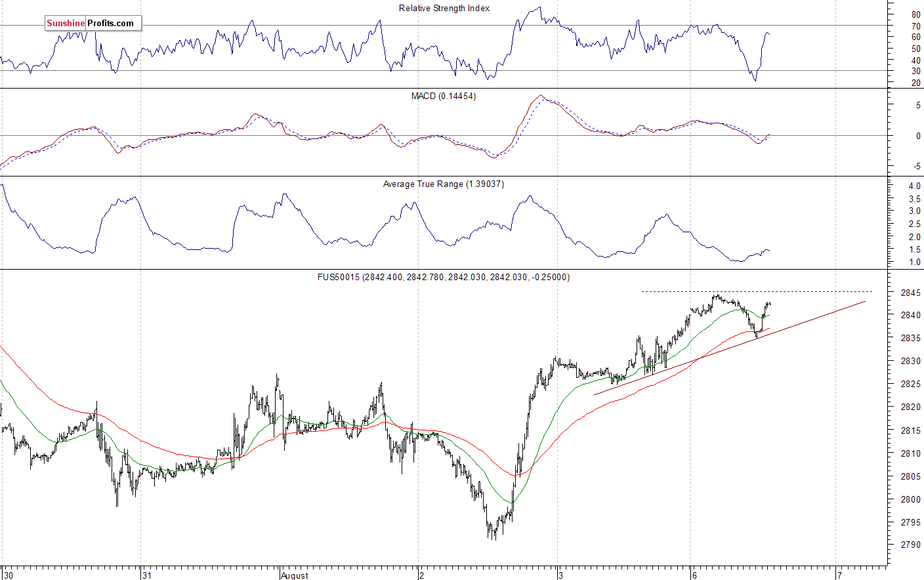
Task: Click the August label on the time axis
Action: click(294, 575)
